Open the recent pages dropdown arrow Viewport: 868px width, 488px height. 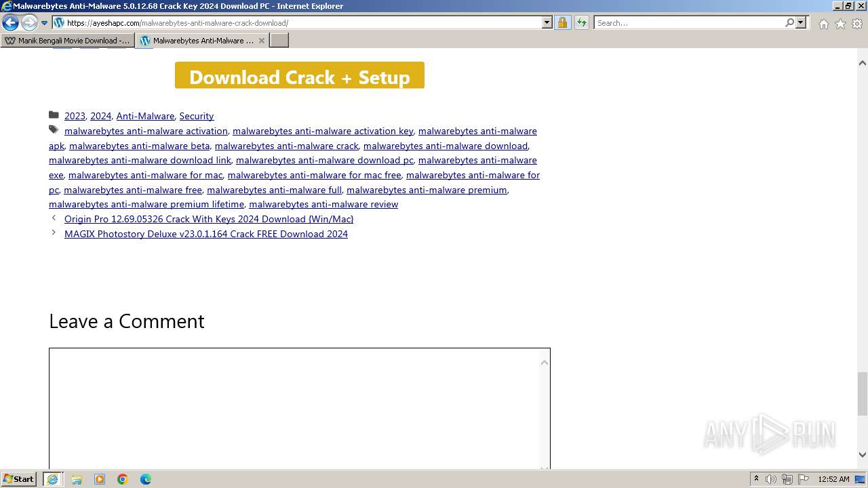click(x=45, y=23)
